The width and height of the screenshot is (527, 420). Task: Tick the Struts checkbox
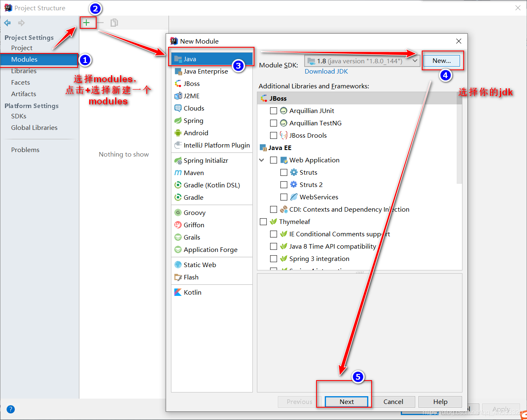(x=284, y=173)
